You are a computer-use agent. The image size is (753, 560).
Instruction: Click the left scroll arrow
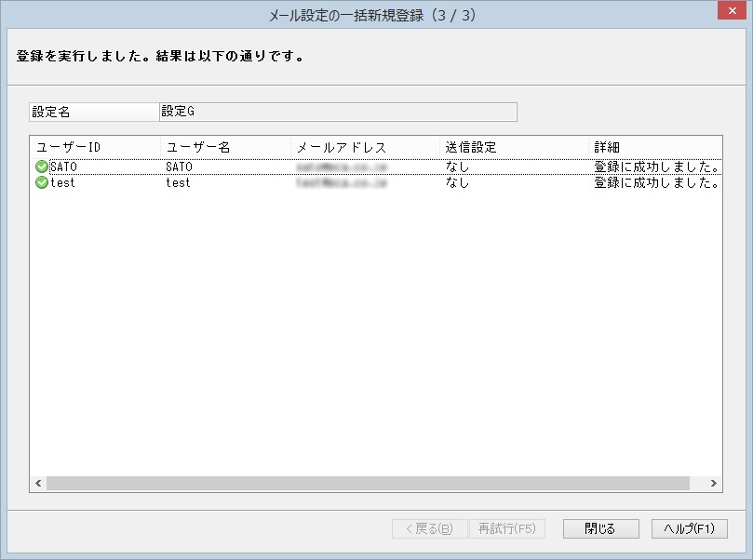click(x=38, y=483)
